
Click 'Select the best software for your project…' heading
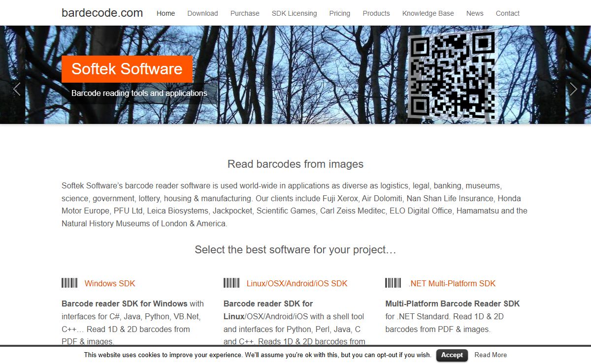coord(295,249)
